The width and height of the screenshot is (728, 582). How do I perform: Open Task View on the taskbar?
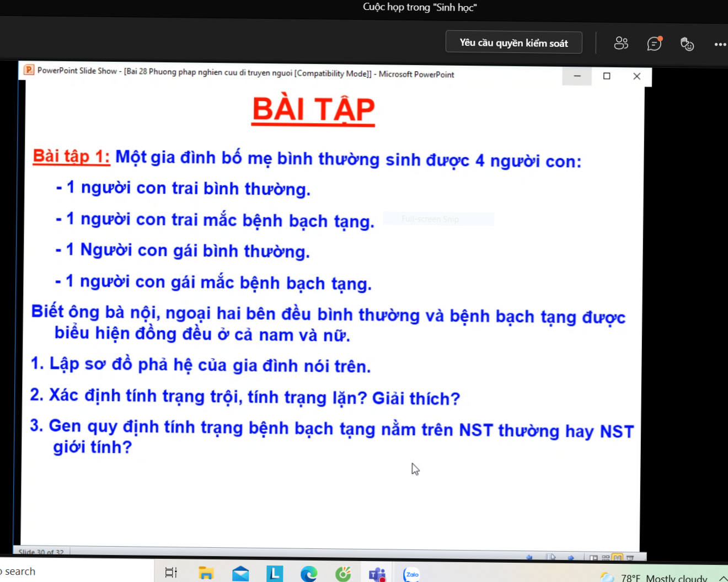[172, 573]
